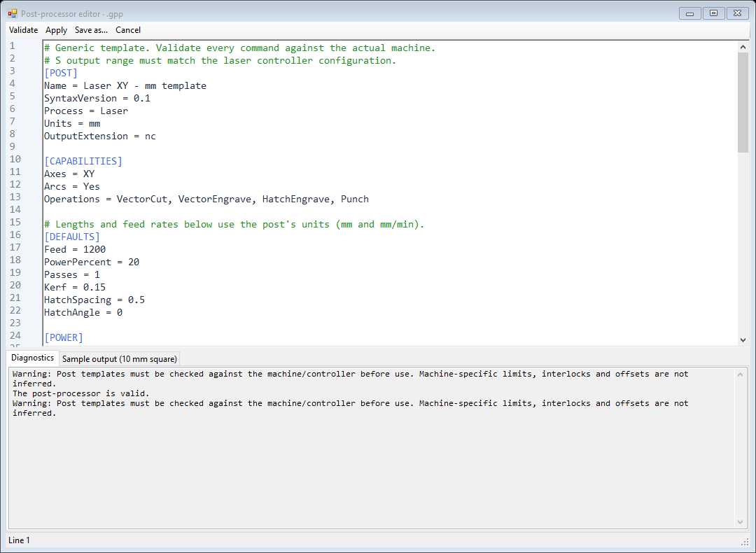Click the line 'Arcs = Yes'
756x553 pixels.
(x=72, y=186)
